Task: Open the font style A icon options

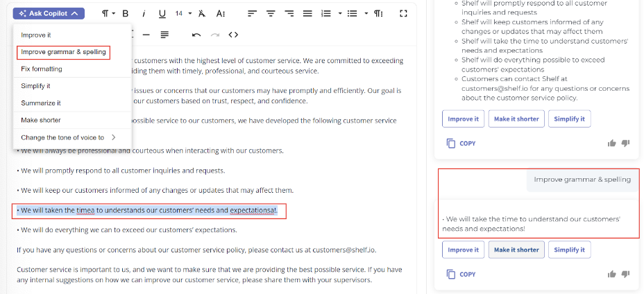Action: (221, 14)
